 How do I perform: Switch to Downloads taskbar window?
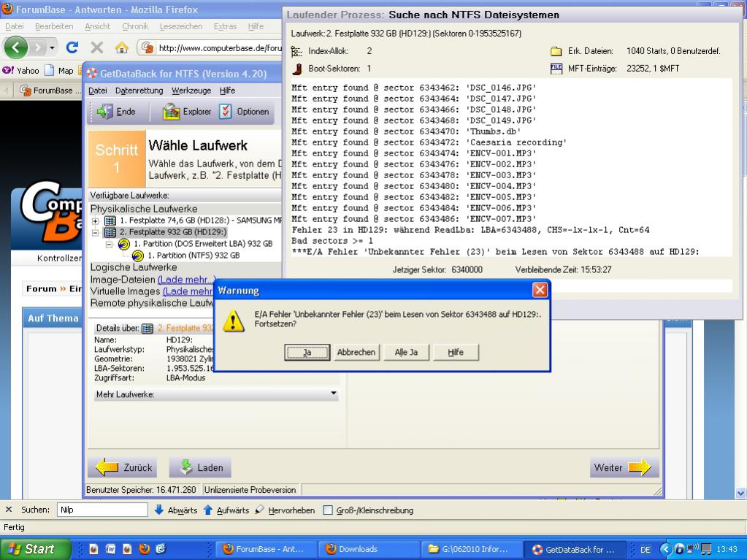click(x=369, y=549)
